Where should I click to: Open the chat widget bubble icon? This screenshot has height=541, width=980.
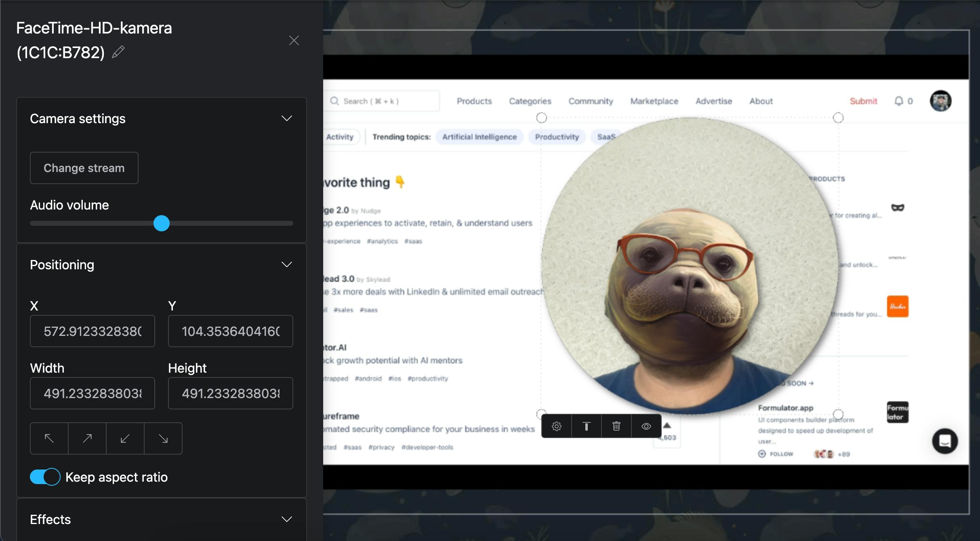pyautogui.click(x=945, y=441)
